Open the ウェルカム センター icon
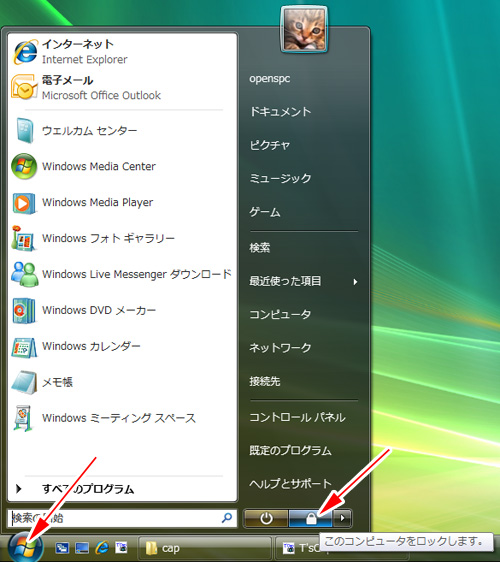The image size is (500, 562). click(24, 130)
